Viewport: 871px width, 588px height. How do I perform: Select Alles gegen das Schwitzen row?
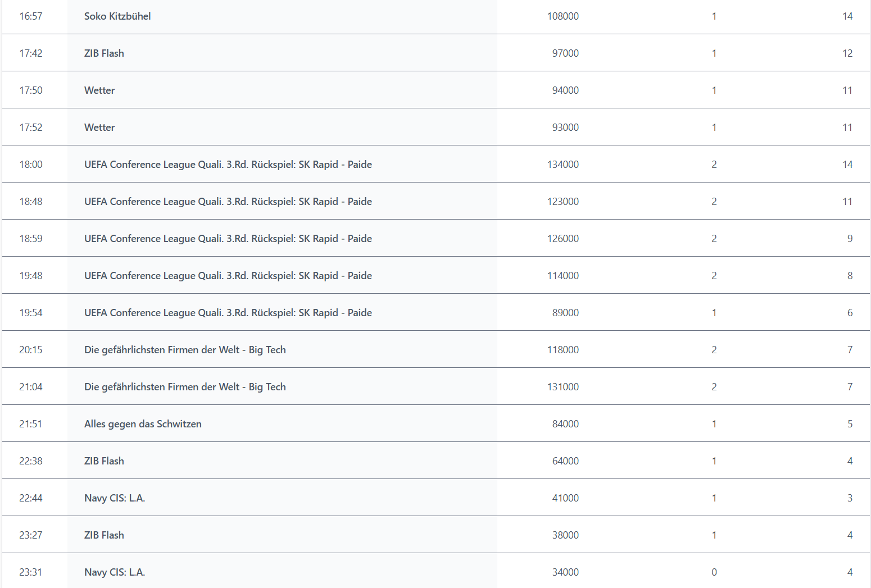pos(436,424)
